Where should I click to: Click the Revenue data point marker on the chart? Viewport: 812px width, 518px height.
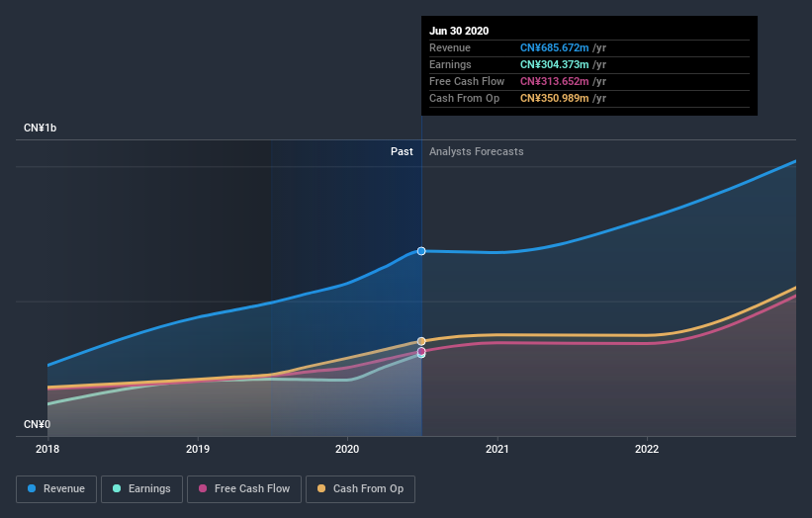pos(421,251)
